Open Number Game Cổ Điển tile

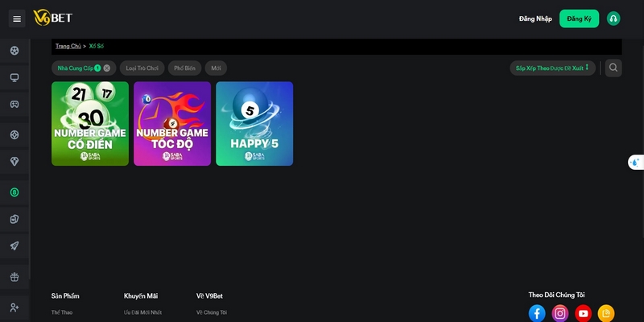(90, 124)
